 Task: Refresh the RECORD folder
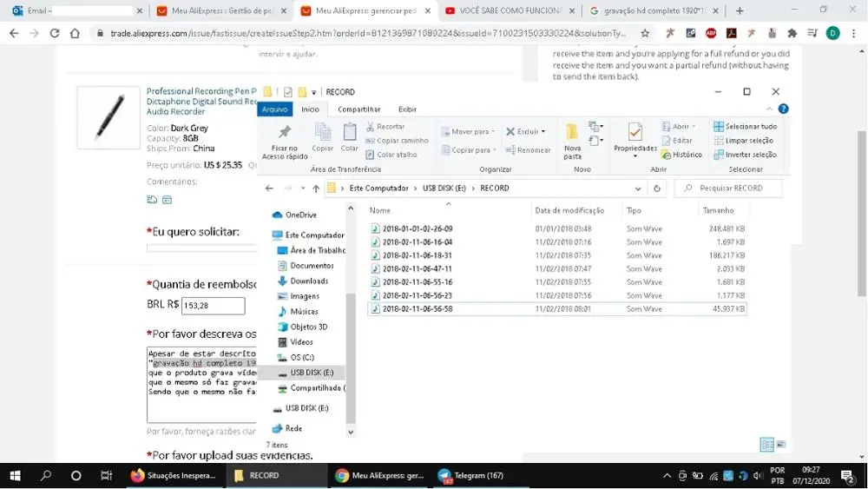point(656,188)
